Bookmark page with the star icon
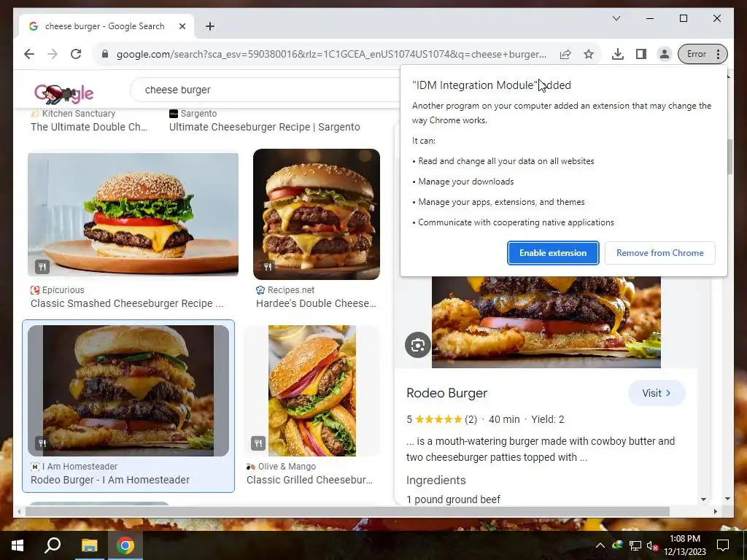Viewport: 747px width, 560px height. click(x=589, y=54)
